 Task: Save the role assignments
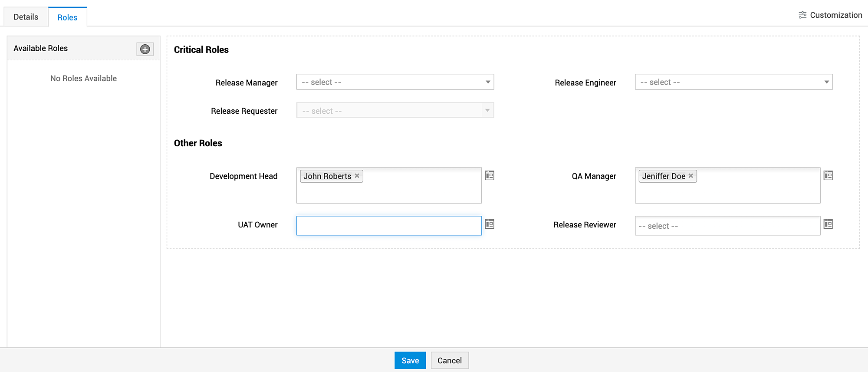[410, 360]
